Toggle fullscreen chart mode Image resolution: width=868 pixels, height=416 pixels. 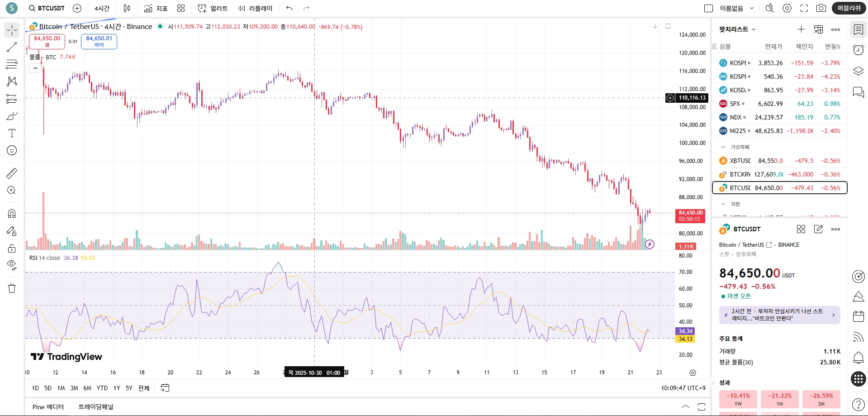[x=804, y=8]
